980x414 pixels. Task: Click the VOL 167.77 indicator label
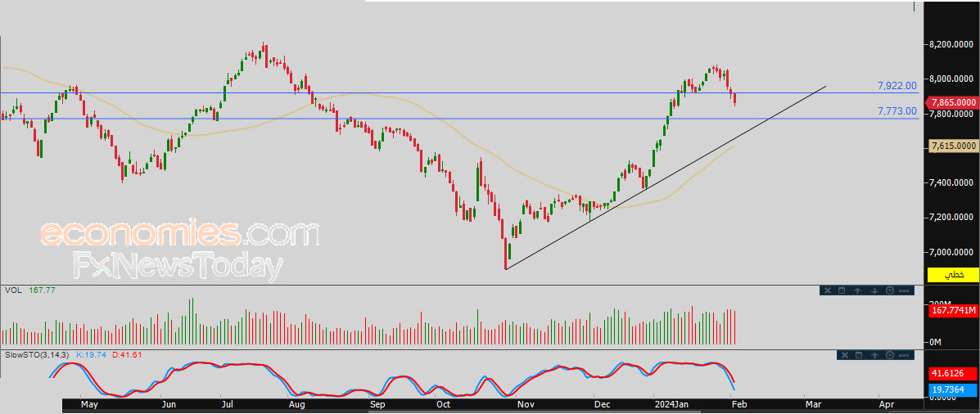(30, 290)
